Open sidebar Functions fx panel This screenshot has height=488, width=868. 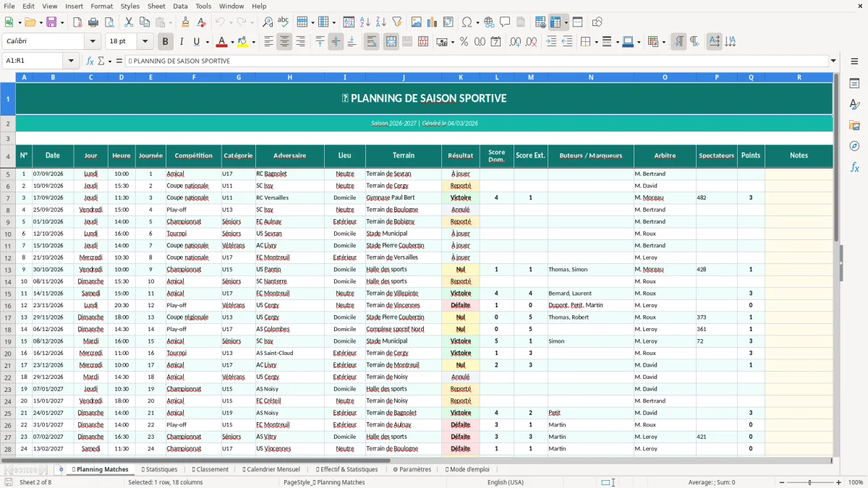click(854, 167)
